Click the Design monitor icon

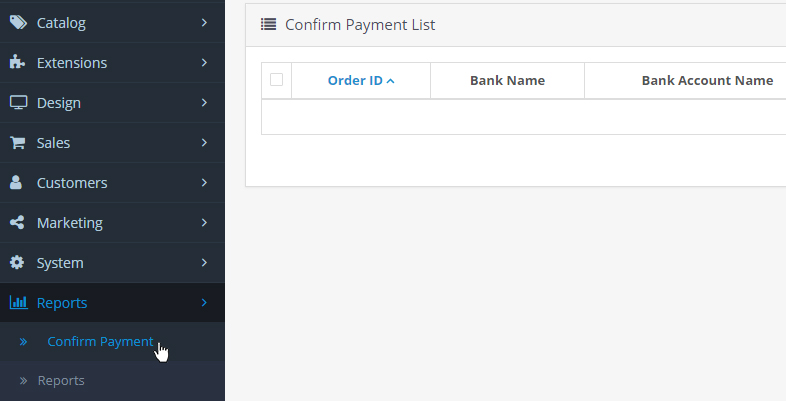18,102
